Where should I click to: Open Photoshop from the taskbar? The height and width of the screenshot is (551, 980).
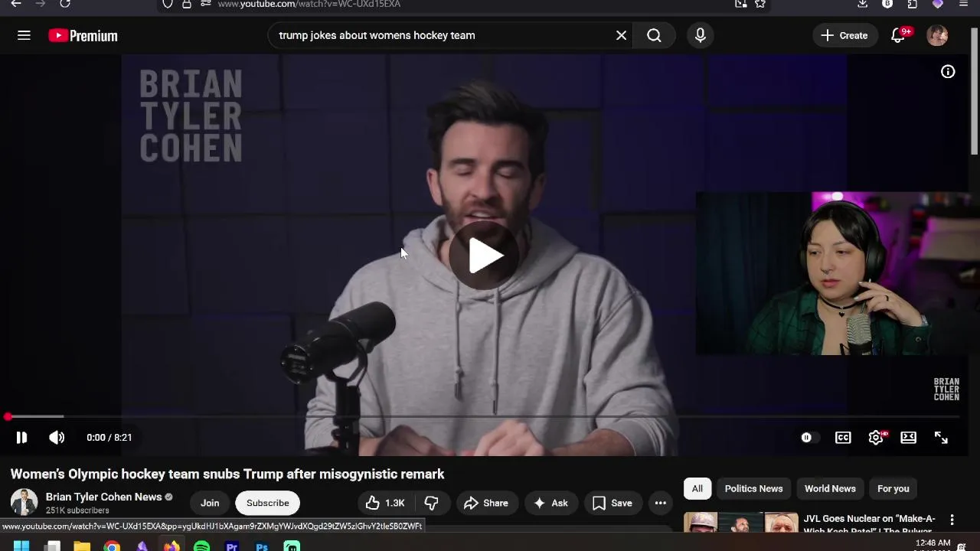[262, 546]
